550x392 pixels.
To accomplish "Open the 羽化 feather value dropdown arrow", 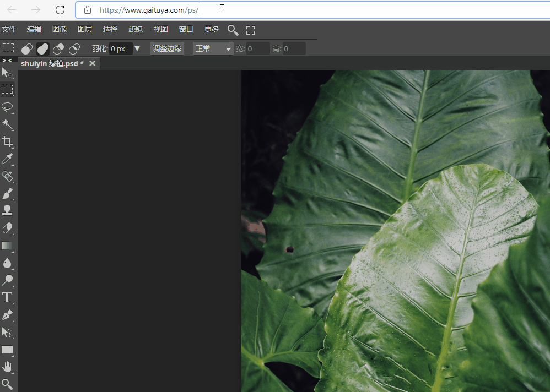I will [137, 48].
